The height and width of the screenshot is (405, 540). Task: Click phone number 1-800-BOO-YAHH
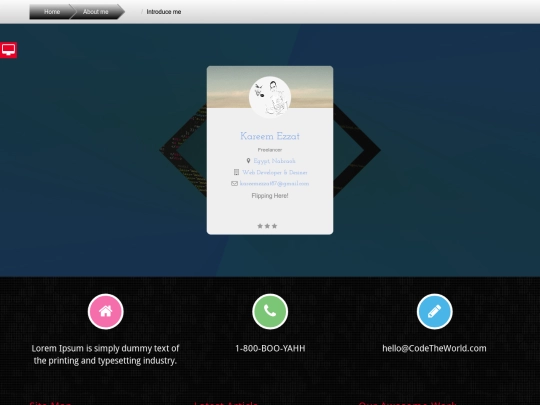click(x=270, y=348)
